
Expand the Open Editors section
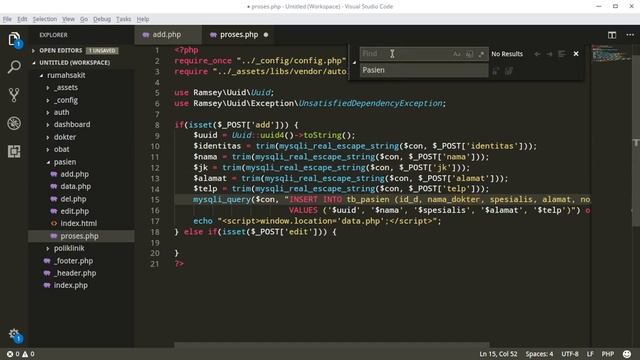[x=61, y=51]
